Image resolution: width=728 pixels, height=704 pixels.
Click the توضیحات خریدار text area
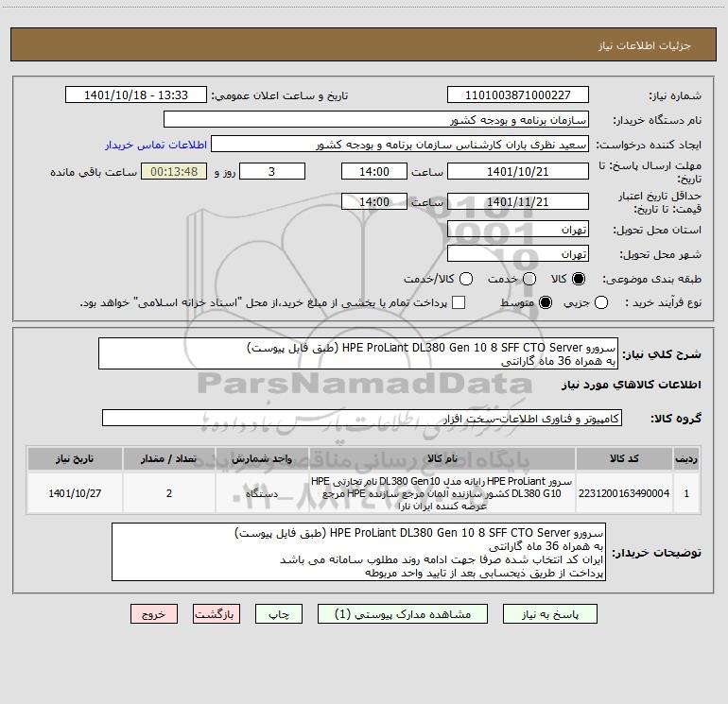[x=359, y=552]
